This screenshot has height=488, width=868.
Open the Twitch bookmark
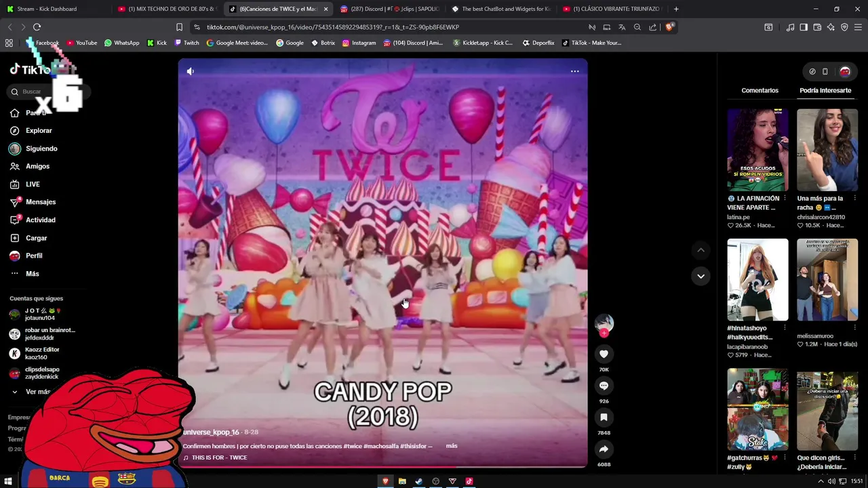186,43
